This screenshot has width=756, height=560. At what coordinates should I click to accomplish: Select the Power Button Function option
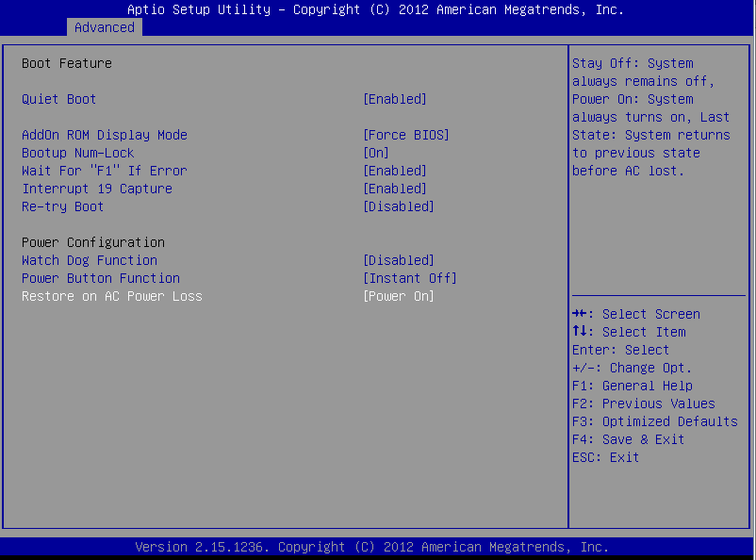pos(100,278)
